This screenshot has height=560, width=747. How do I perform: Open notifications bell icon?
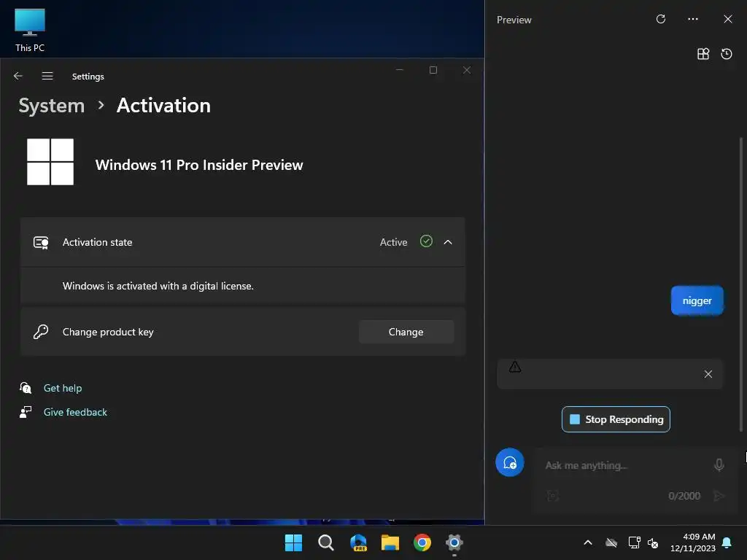click(x=727, y=542)
